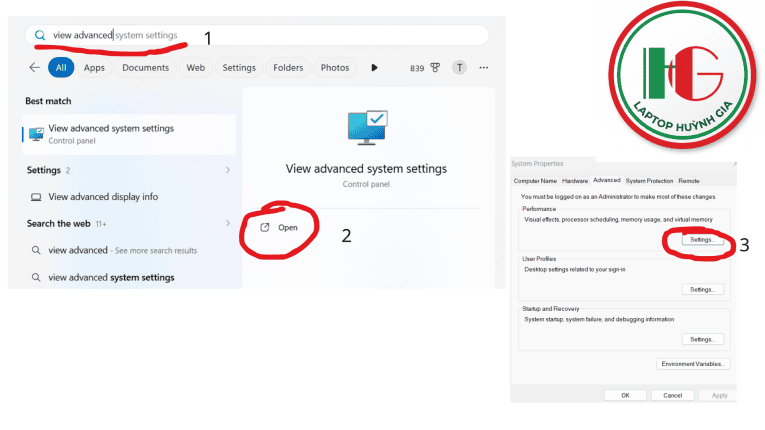
Task: Click Open in the preview pane
Action: coord(280,227)
